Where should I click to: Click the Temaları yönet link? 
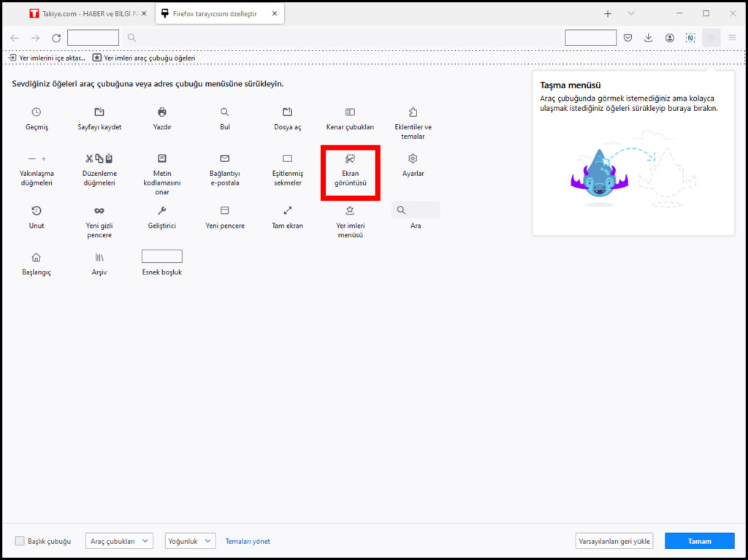[248, 541]
